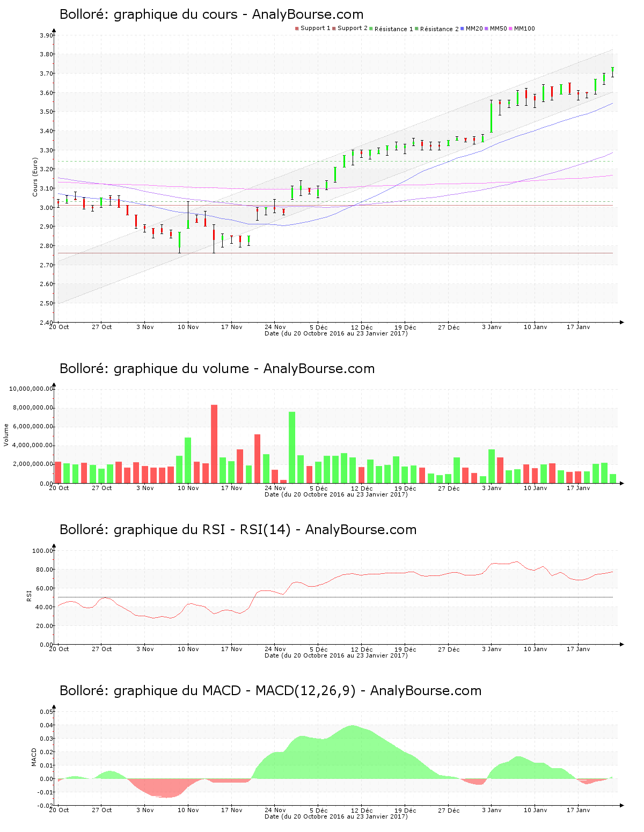
Task: Click the "graphique du RSI - RSI(14)" title
Action: [x=202, y=530]
